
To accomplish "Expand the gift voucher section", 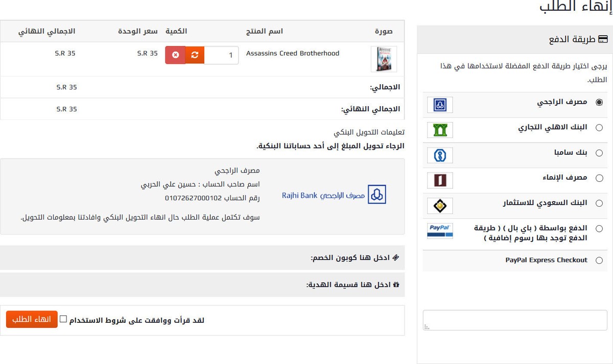I will pos(351,284).
